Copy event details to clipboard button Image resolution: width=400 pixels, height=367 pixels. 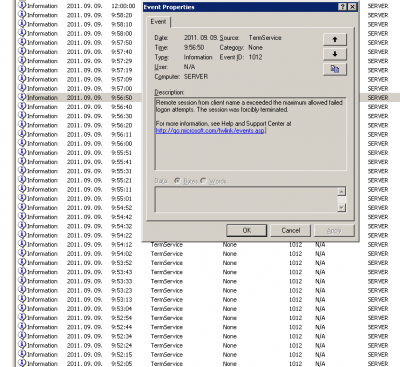click(x=335, y=69)
